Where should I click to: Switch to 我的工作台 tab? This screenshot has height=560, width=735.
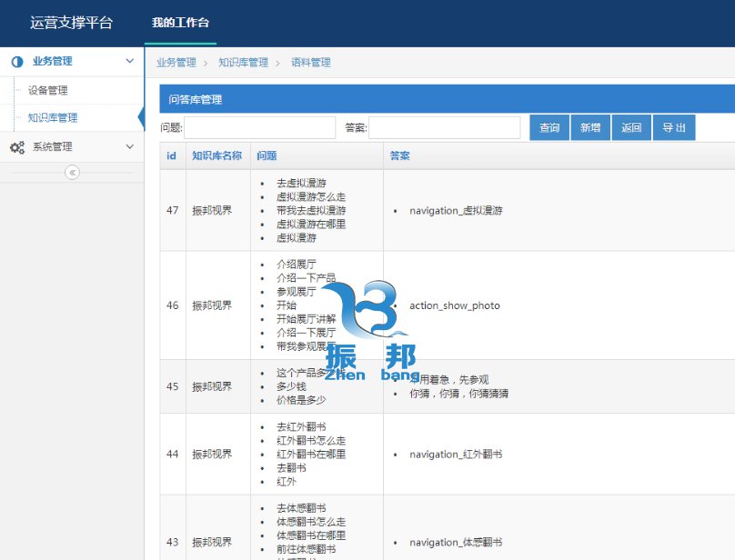pyautogui.click(x=180, y=23)
